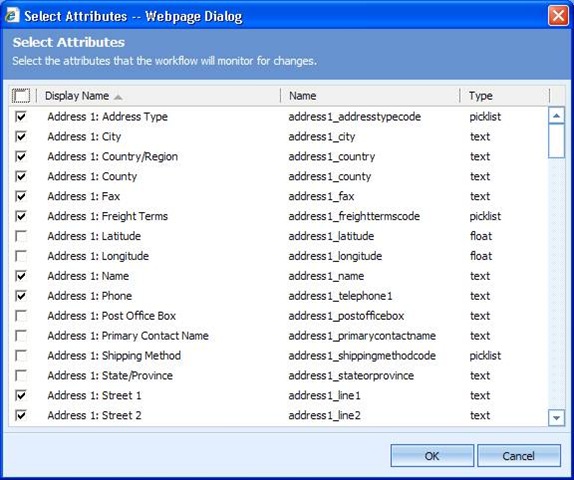Screen dimensions: 574x480
Task: Select the Address 1: Primary Contact Name row
Action: pyautogui.click(x=278, y=336)
